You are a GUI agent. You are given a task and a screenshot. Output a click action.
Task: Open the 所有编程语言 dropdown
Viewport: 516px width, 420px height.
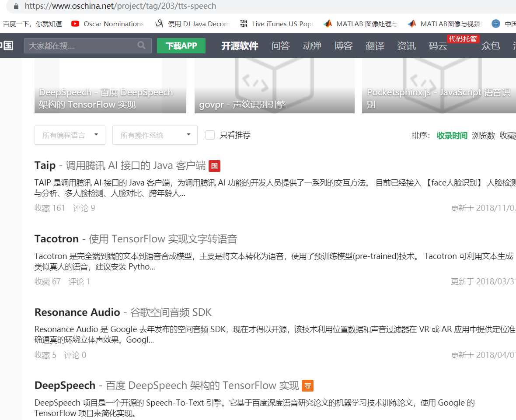pyautogui.click(x=70, y=135)
